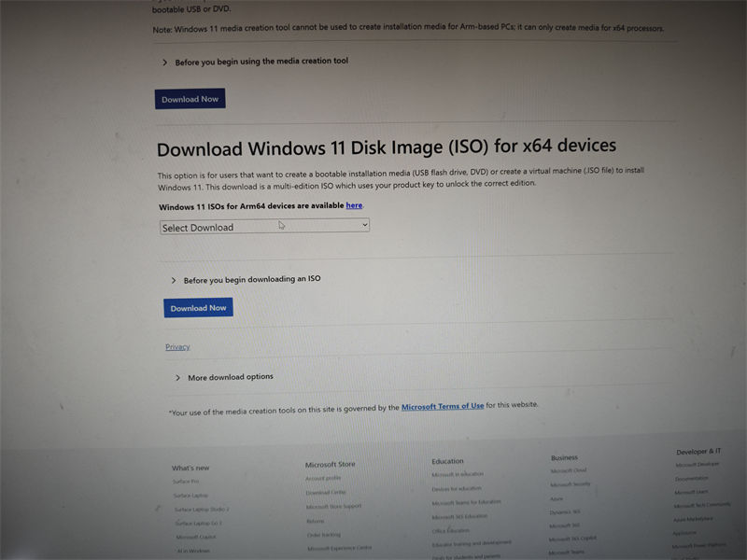This screenshot has width=747, height=560.
Task: Open the Microsoft Copilot footer link
Action: click(x=196, y=537)
